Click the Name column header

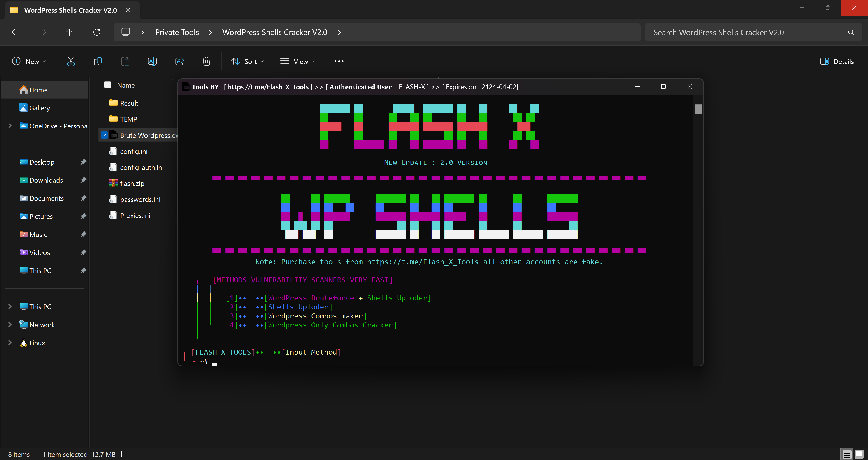coord(126,85)
